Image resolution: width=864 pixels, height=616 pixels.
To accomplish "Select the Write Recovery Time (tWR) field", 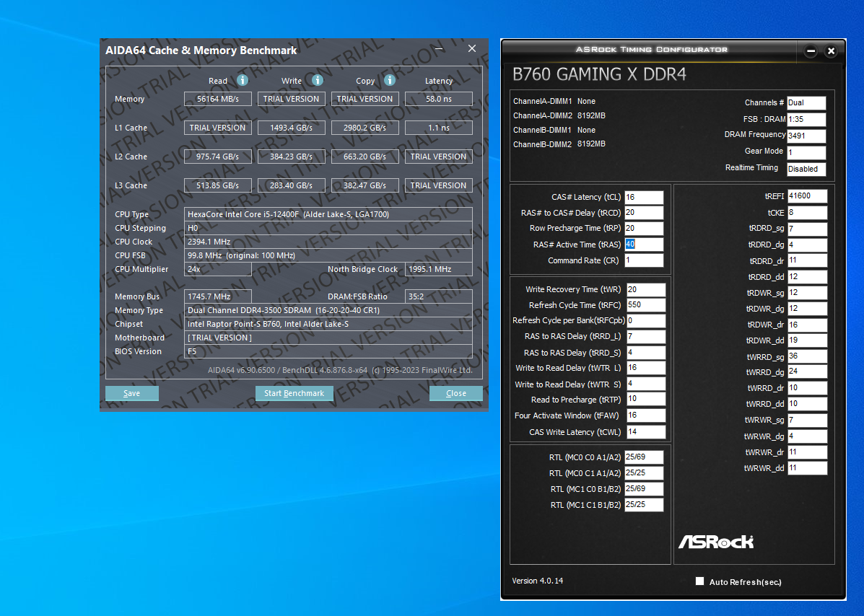I will pos(646,289).
